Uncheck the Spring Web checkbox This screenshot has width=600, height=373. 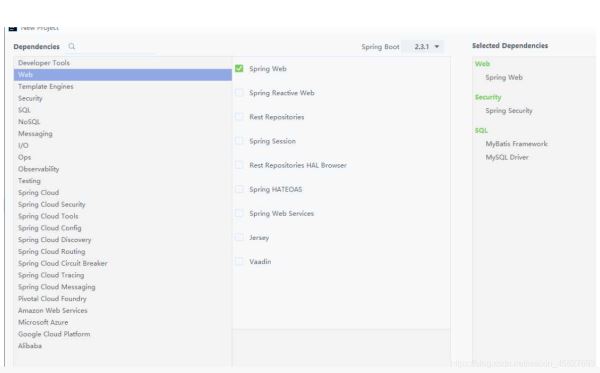pos(239,68)
